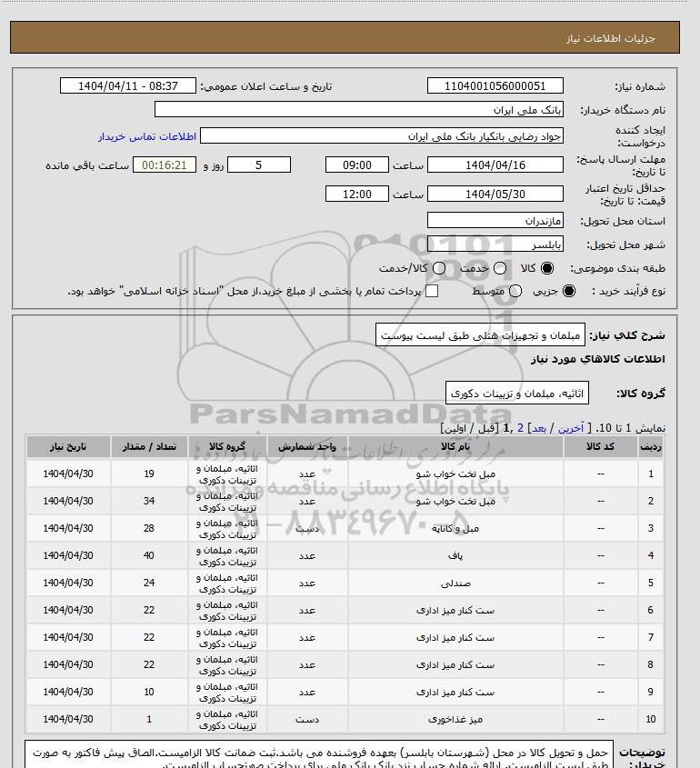Viewport: 700px width, 768px height.
Task: Click quantity 28 in row 3
Action: [x=149, y=528]
